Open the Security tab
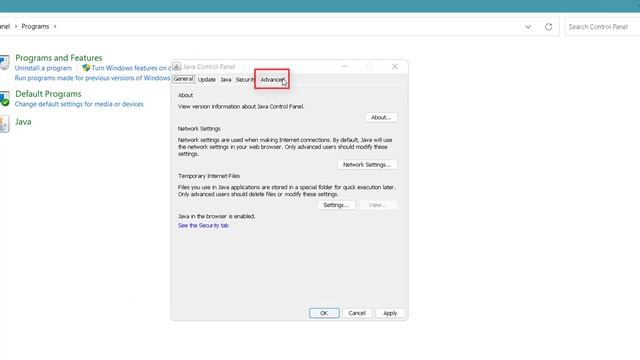The height and width of the screenshot is (360, 640). click(x=245, y=80)
